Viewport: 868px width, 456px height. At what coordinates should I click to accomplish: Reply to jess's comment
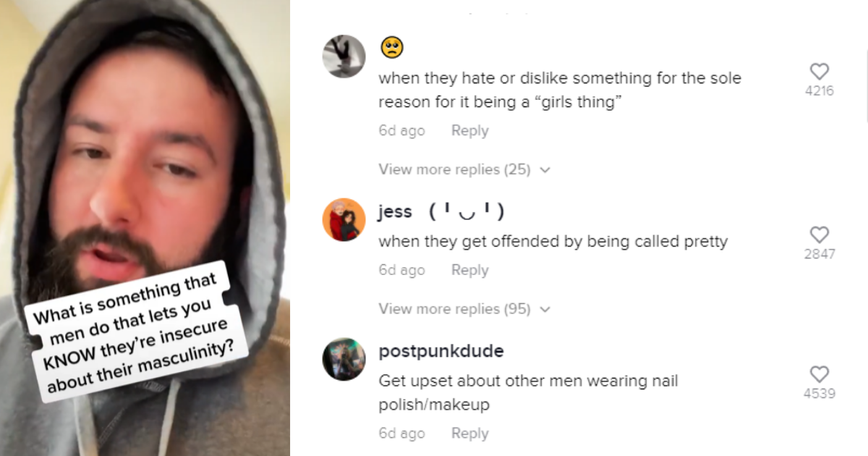click(x=469, y=270)
